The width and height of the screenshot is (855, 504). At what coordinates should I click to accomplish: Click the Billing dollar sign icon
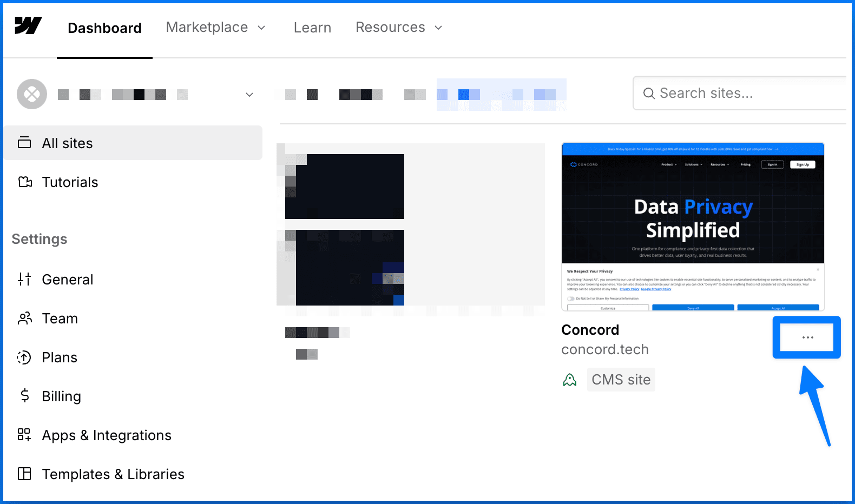click(25, 396)
